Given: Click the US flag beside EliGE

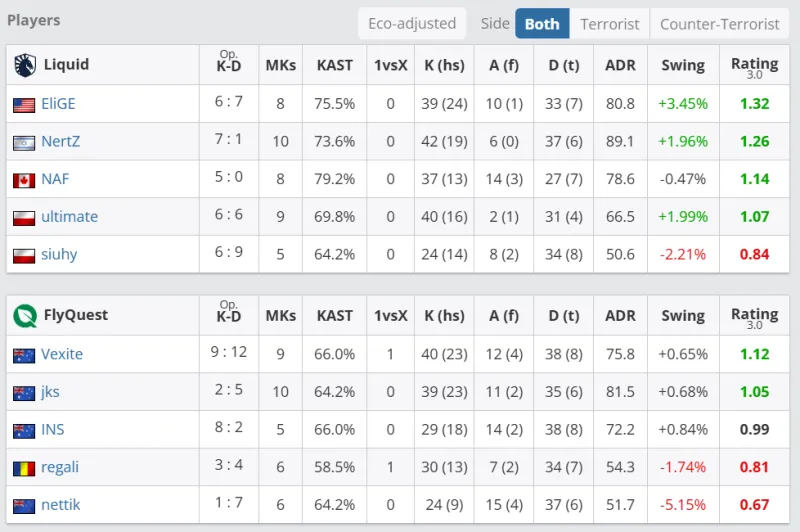Looking at the screenshot, I should coord(24,104).
